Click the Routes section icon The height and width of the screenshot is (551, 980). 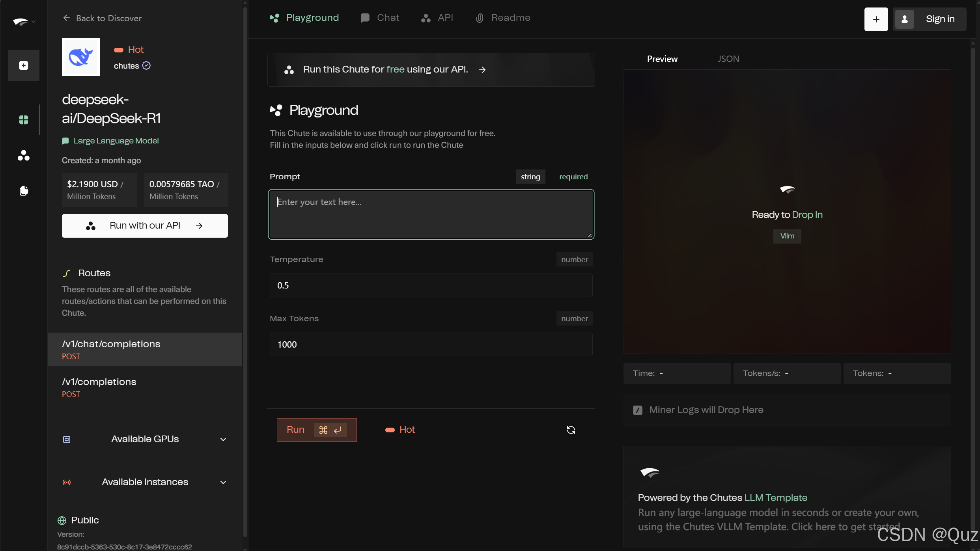(67, 273)
